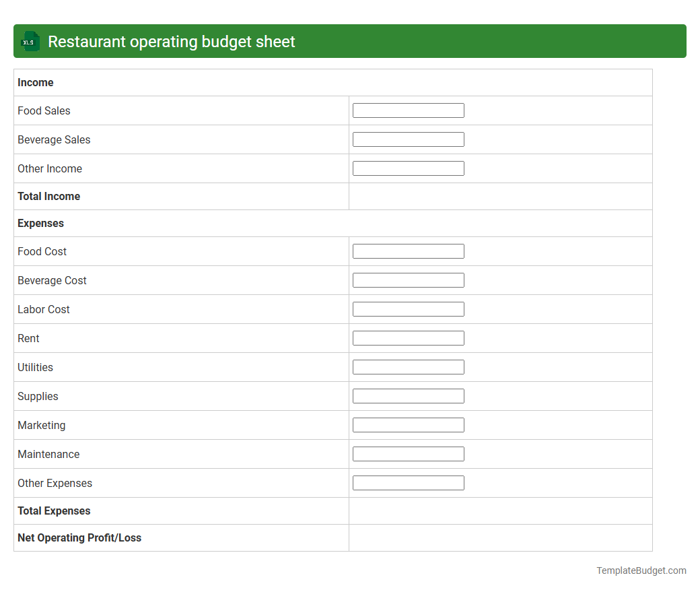The image size is (700, 590).
Task: Click the Beverage Sales input field
Action: tap(408, 139)
